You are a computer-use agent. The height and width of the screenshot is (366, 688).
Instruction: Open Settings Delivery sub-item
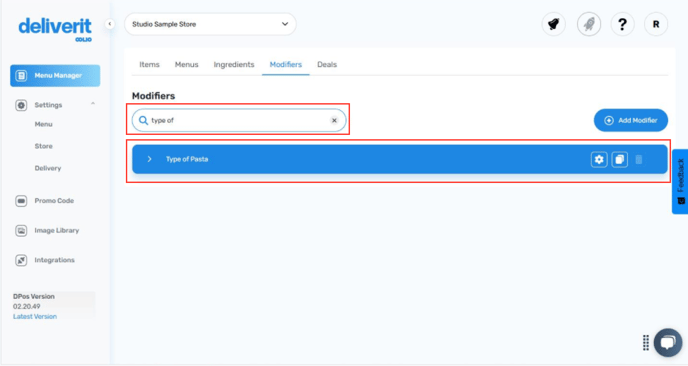tap(48, 168)
